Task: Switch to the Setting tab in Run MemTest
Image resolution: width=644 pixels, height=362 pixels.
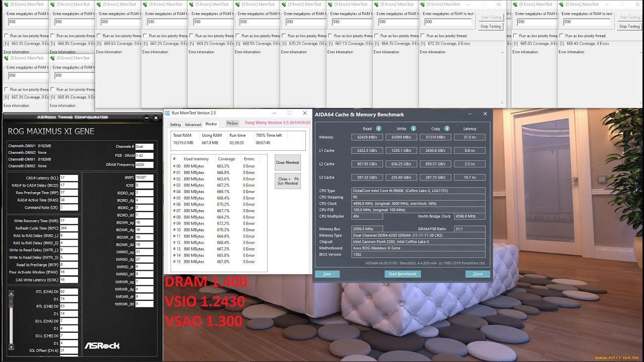Action: 175,124
